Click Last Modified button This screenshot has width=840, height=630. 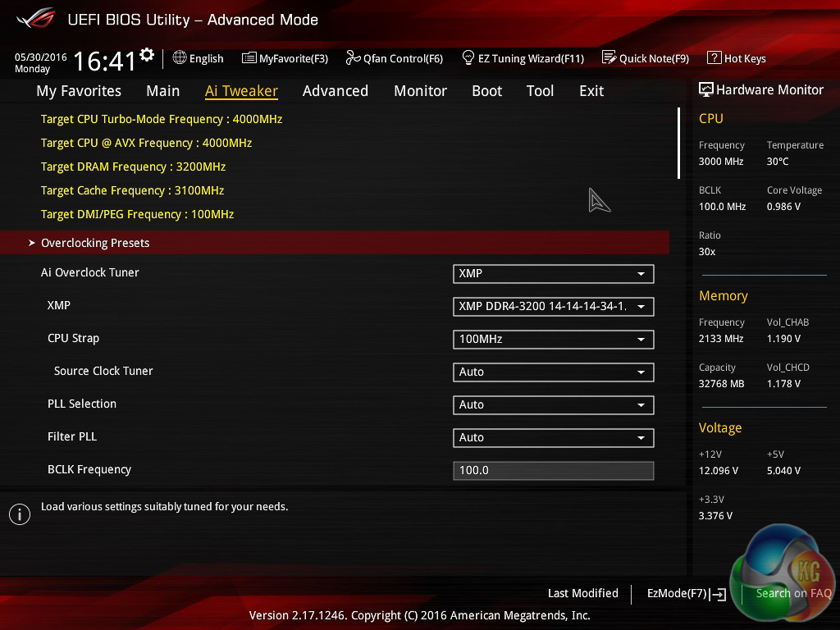pos(583,594)
